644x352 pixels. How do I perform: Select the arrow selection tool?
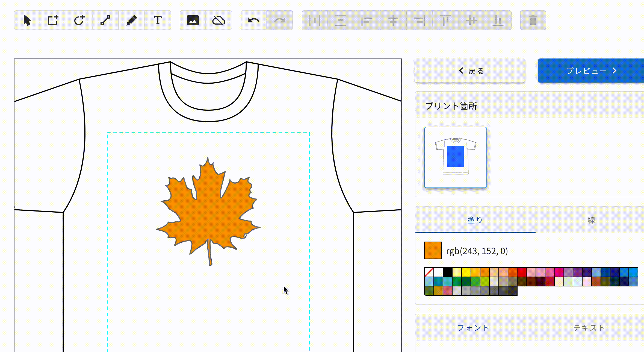27,20
